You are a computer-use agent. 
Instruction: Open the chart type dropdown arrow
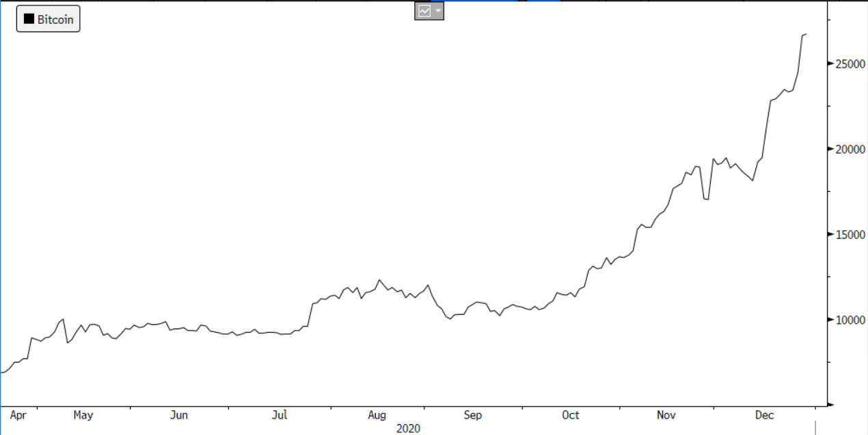[437, 11]
